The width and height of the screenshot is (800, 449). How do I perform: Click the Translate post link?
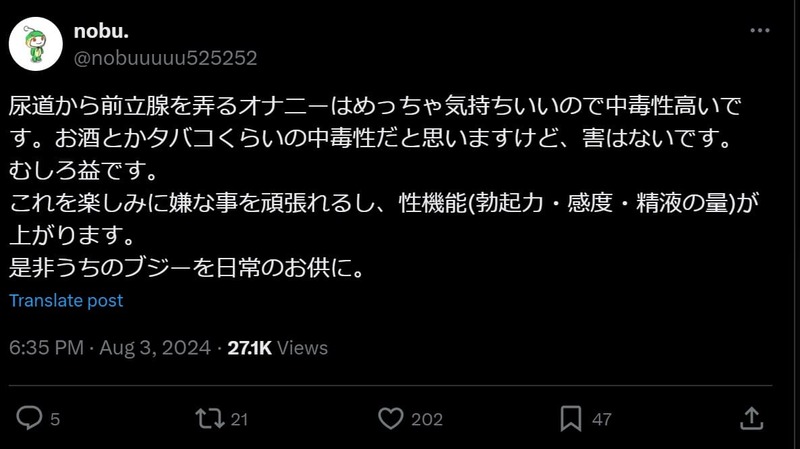(66, 301)
